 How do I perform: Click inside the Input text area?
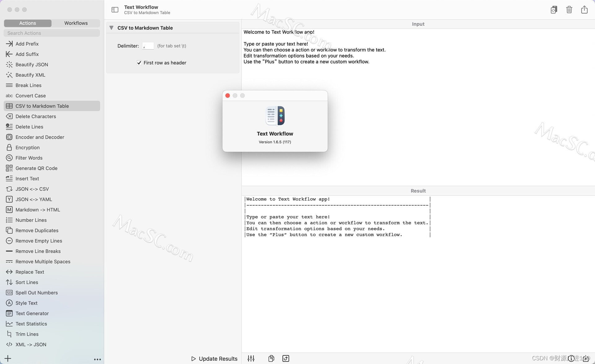pyautogui.click(x=418, y=107)
